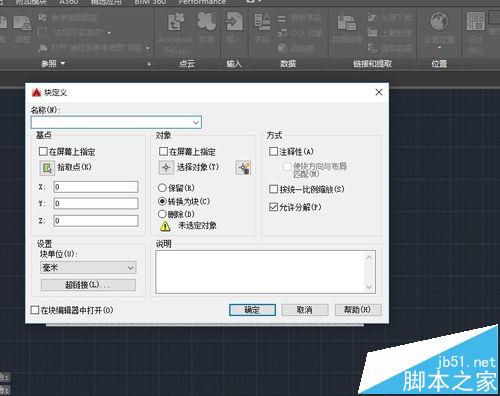Click the 位置 panel label
Screen dimensions: 500x396
(x=439, y=64)
